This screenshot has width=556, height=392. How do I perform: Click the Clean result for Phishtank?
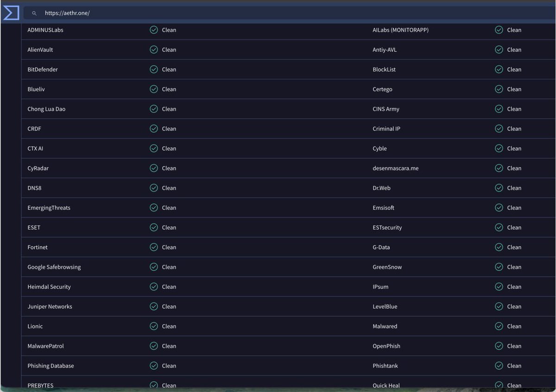coord(514,366)
